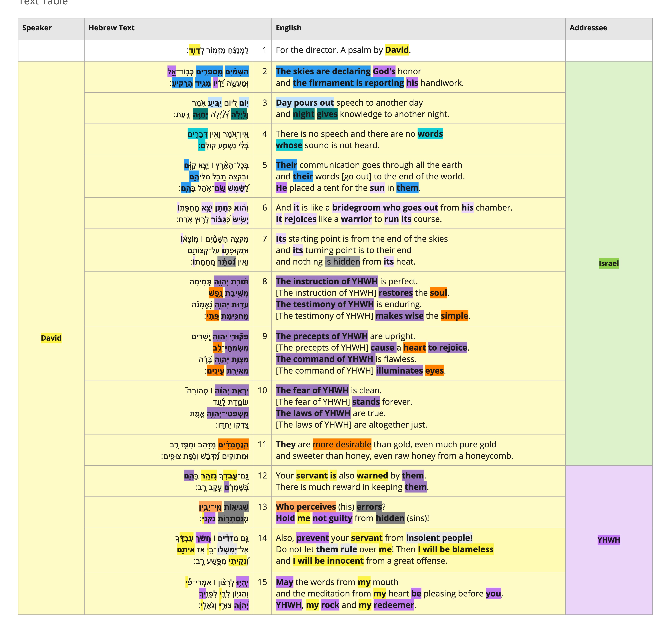This screenshot has width=672, height=634.
Task: Click the Hebrew text of verse 11
Action: coord(205,450)
